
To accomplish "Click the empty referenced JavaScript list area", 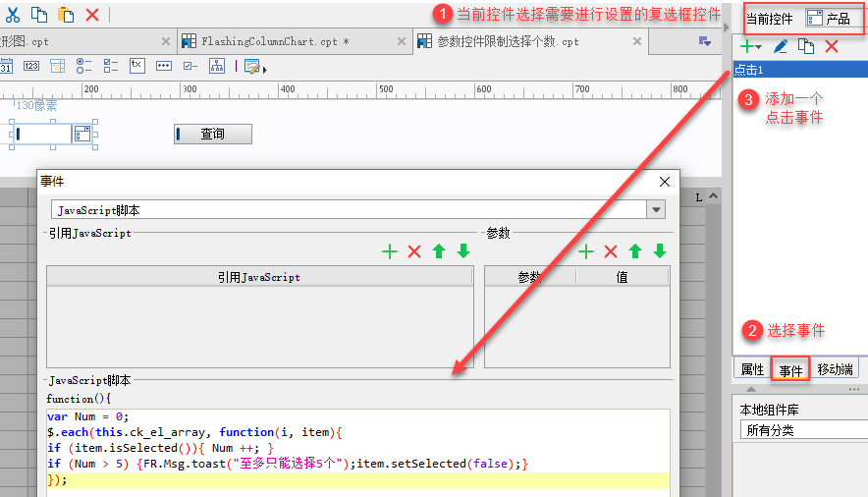I will click(259, 326).
